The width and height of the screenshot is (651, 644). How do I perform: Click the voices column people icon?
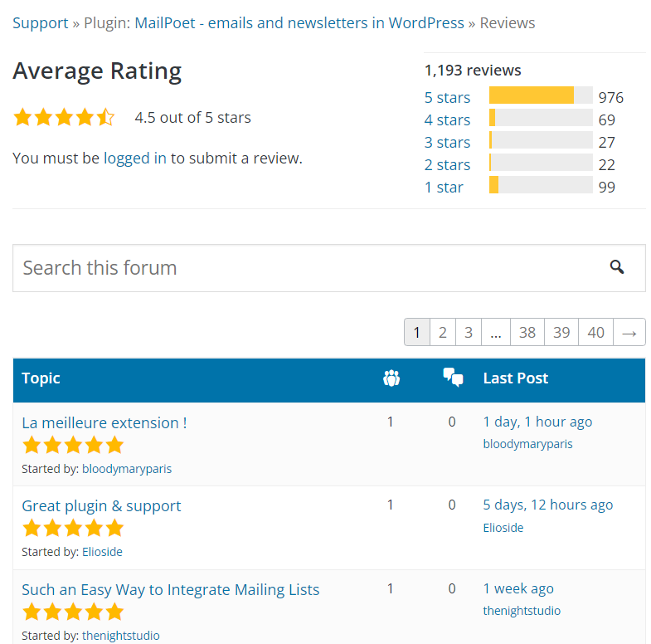pos(391,378)
